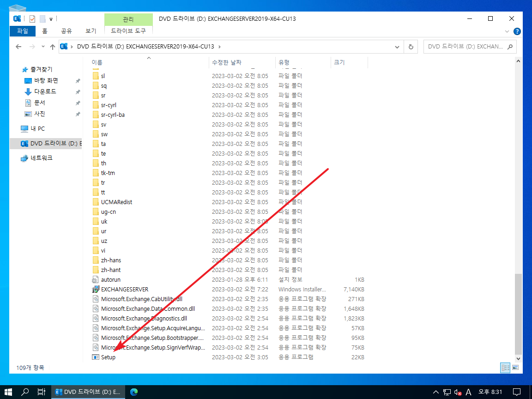Select the Microsoft.Exchange.Setup.Bootstrapper file name

(x=152, y=338)
